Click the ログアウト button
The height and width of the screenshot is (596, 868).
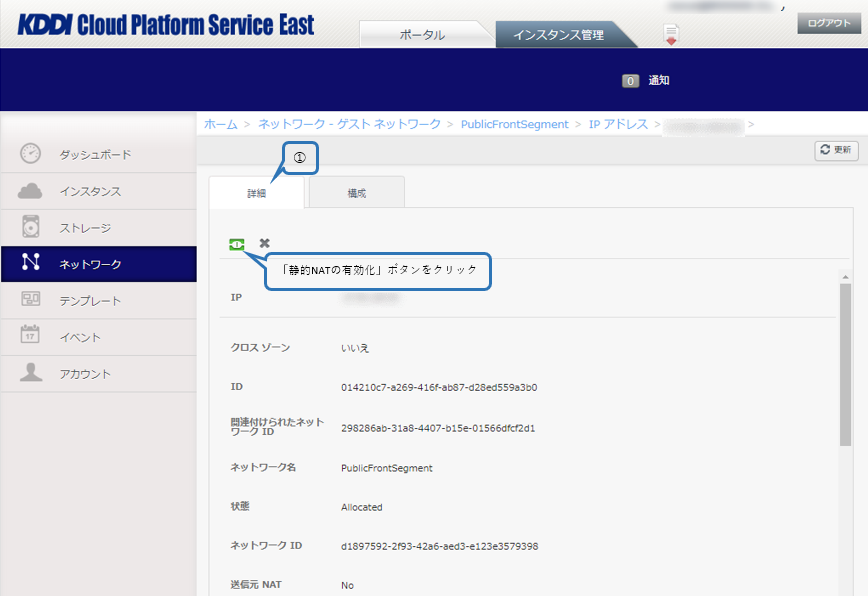tap(829, 23)
